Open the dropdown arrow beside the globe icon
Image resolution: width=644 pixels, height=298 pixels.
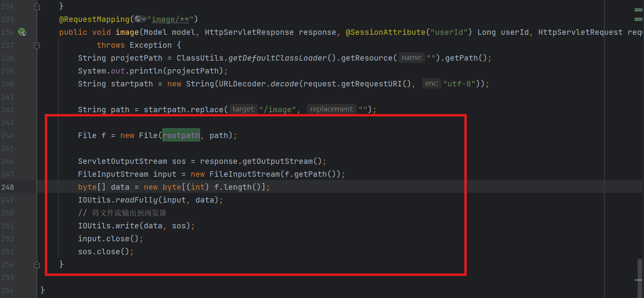(144, 19)
